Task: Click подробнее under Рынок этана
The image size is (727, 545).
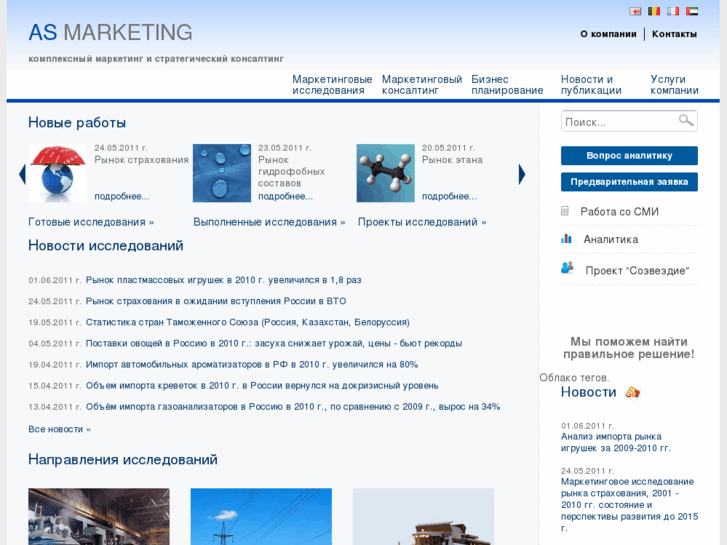Action: 449,196
